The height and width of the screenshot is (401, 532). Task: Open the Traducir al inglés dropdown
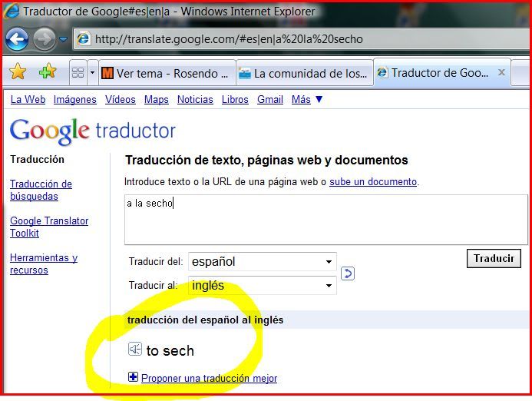(263, 285)
